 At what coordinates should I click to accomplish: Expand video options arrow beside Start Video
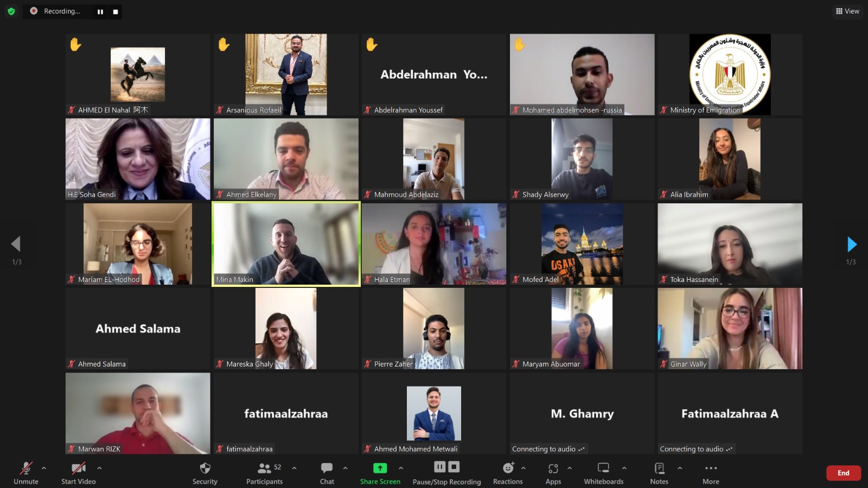pos(99,468)
